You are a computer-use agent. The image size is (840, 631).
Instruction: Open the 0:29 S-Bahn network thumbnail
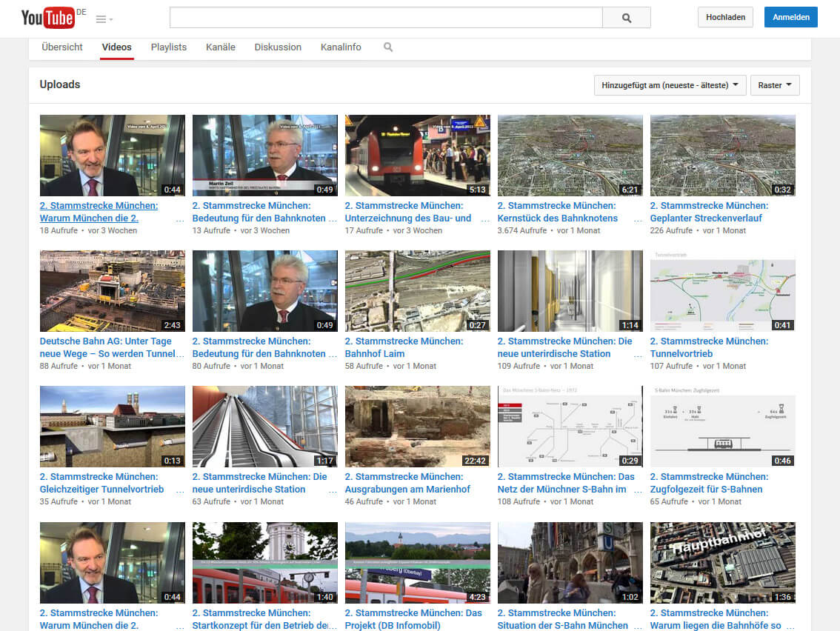pyautogui.click(x=570, y=427)
